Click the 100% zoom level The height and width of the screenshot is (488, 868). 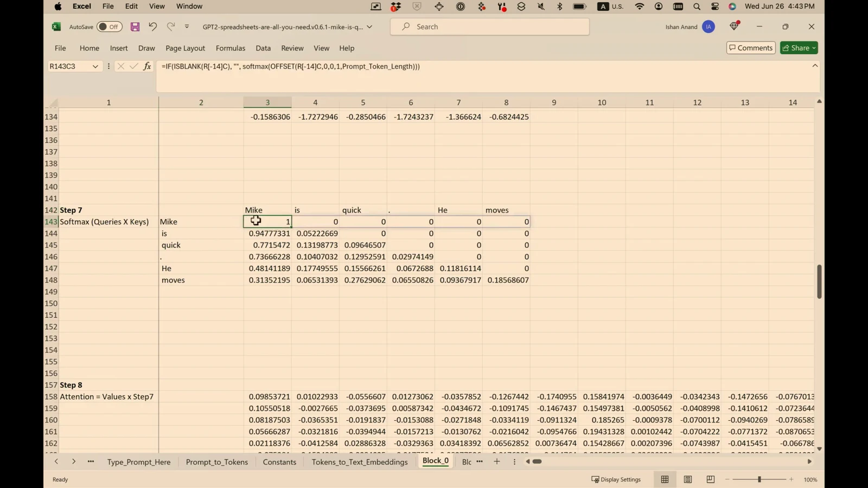[x=810, y=480]
